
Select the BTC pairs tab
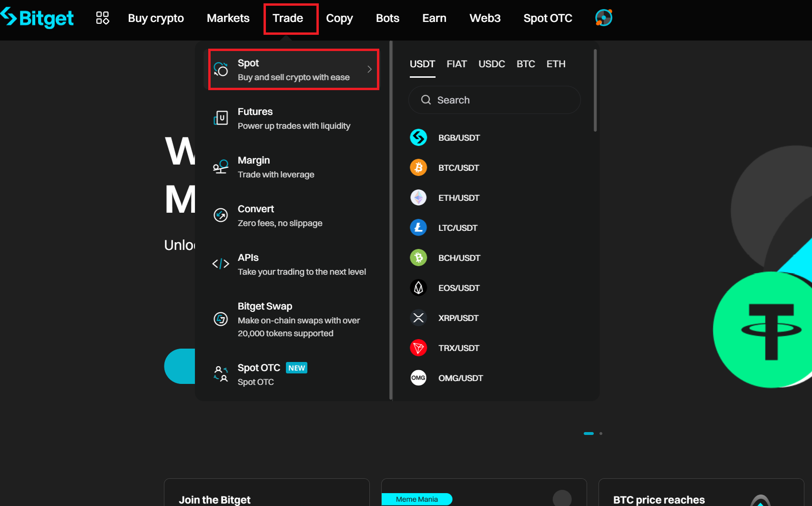pyautogui.click(x=526, y=64)
